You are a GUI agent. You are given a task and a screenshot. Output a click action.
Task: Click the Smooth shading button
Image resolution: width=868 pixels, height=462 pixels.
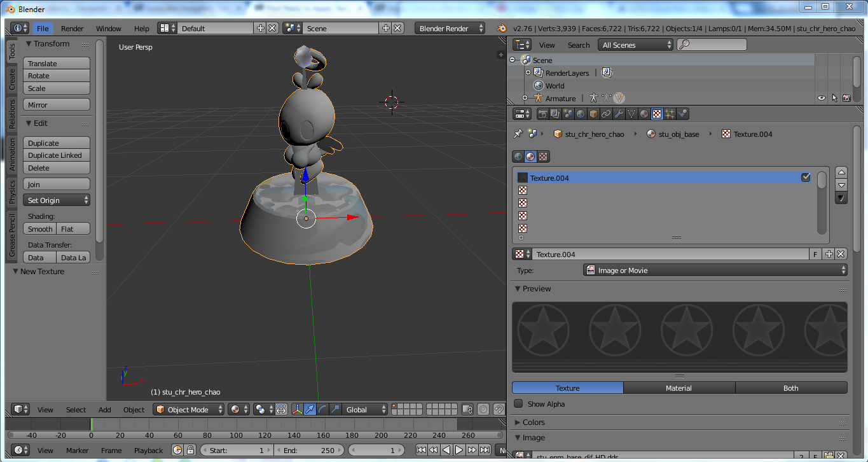tap(40, 228)
